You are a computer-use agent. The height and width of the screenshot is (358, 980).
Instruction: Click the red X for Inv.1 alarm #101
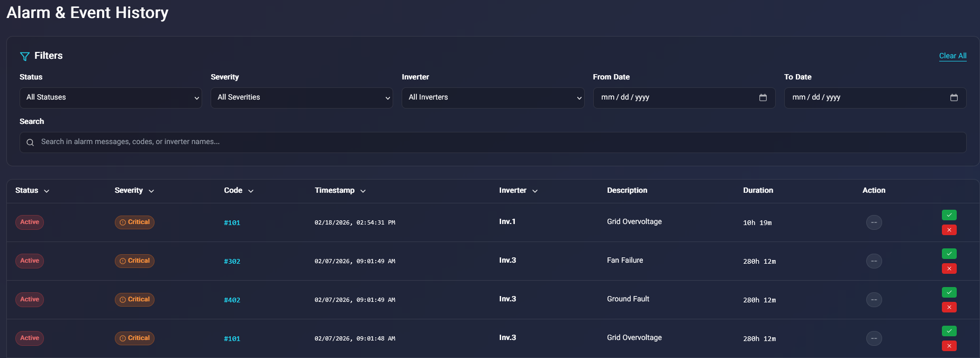coord(949,230)
